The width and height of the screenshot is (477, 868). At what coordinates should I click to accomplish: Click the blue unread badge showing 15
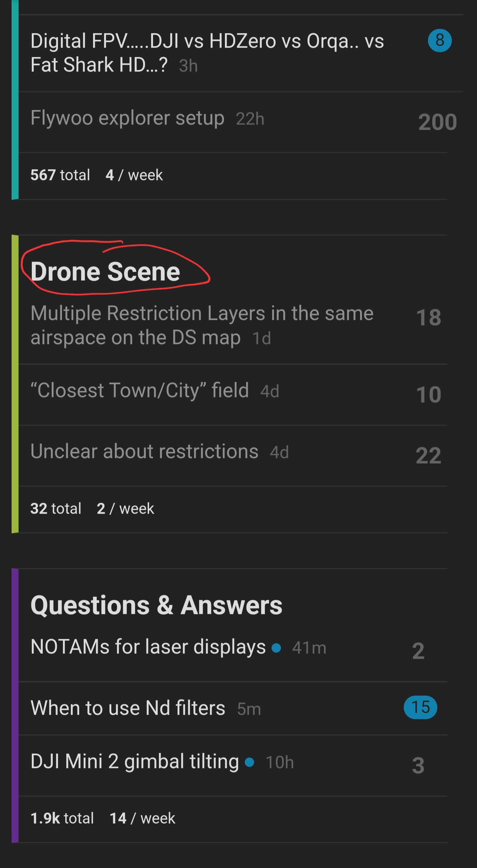pos(420,707)
